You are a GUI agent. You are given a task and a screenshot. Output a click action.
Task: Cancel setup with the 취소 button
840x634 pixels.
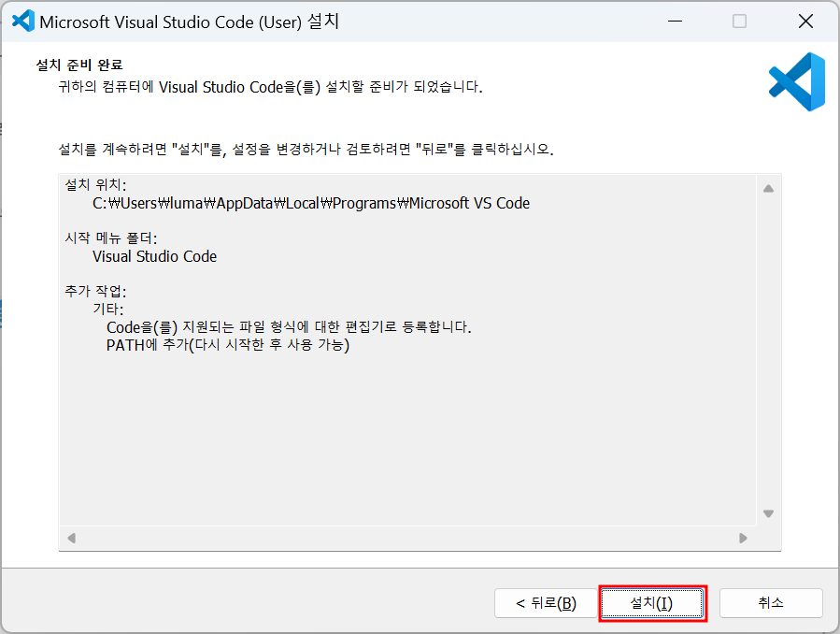(x=771, y=603)
